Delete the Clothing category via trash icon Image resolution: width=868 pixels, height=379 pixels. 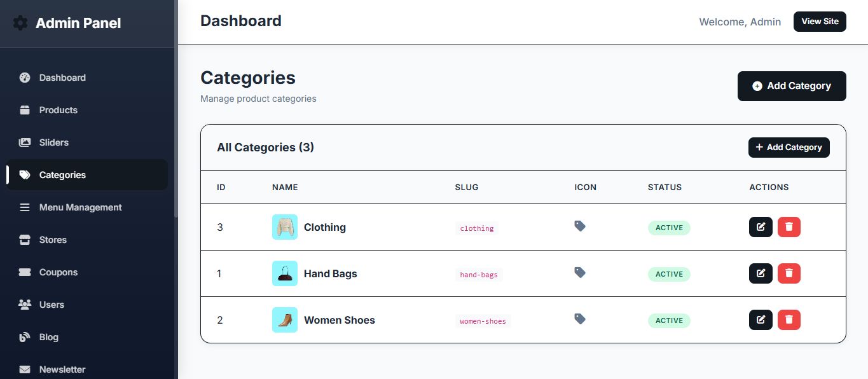coord(789,227)
